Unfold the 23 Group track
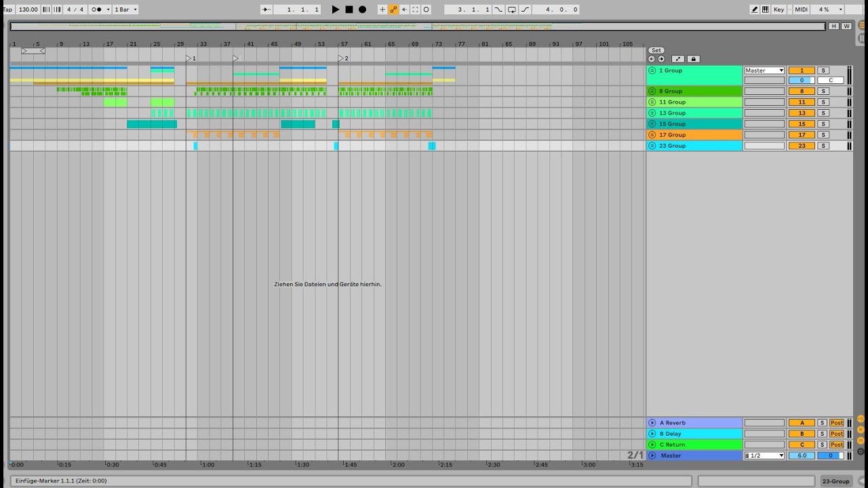This screenshot has width=868, height=488. tap(652, 146)
